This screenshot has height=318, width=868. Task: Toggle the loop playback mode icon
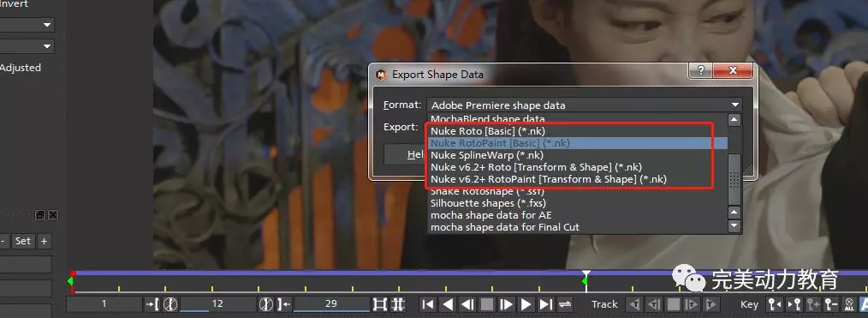click(x=565, y=304)
